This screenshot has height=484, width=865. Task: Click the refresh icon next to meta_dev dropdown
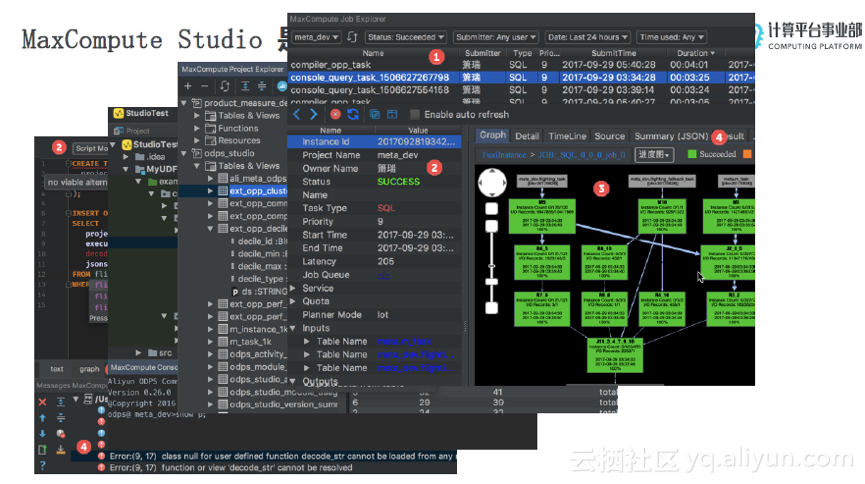(x=353, y=37)
